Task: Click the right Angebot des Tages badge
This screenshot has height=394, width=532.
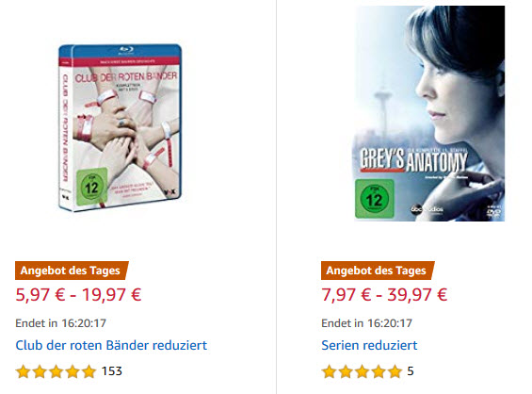Action: point(378,271)
